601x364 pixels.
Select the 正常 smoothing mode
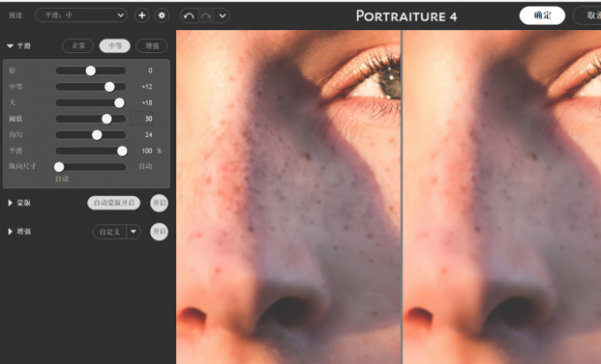coord(78,46)
